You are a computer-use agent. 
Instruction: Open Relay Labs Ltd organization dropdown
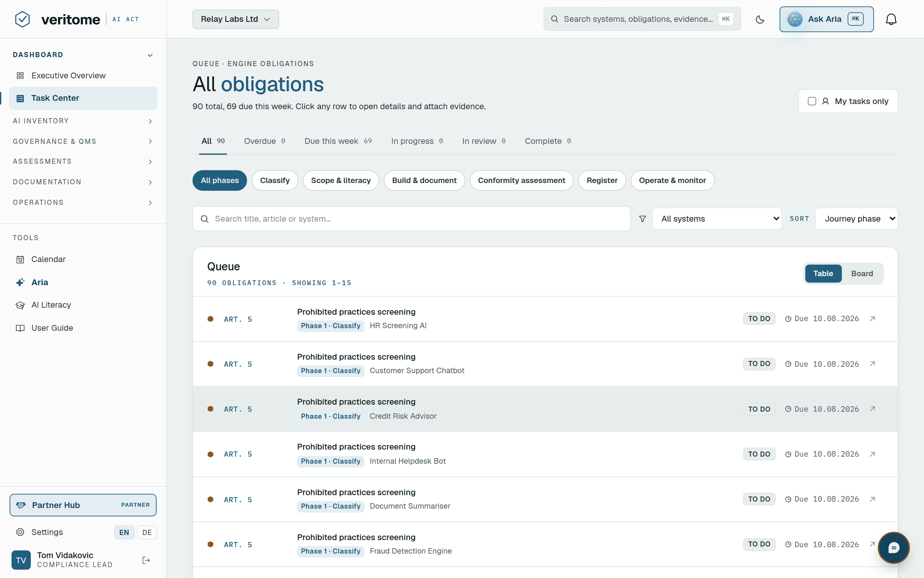tap(235, 19)
